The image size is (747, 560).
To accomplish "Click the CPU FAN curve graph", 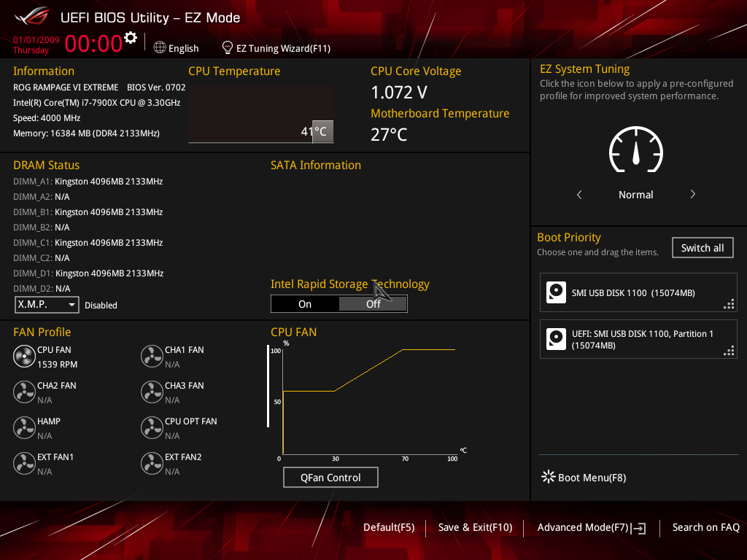I will 369,400.
